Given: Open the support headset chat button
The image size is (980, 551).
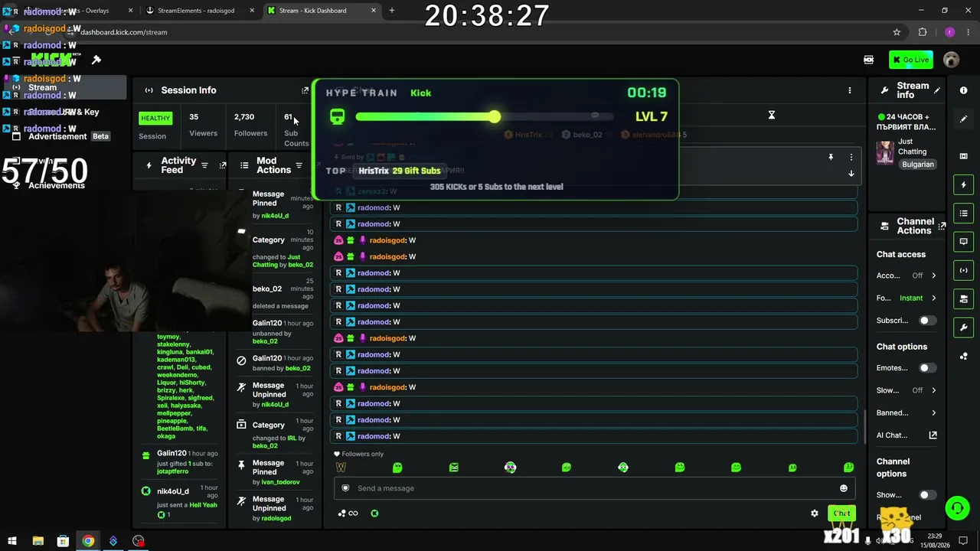Looking at the screenshot, I should (x=956, y=507).
